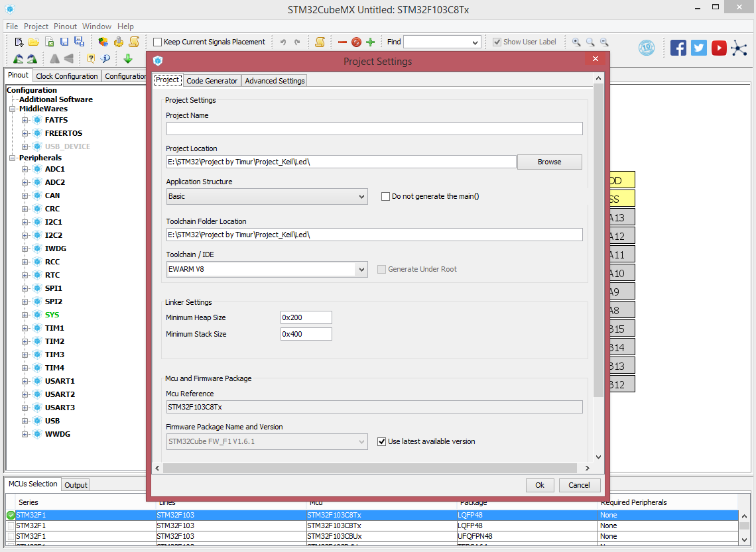Viewport: 756px width, 552px height.
Task: Click the Undo arrow icon
Action: tap(284, 42)
